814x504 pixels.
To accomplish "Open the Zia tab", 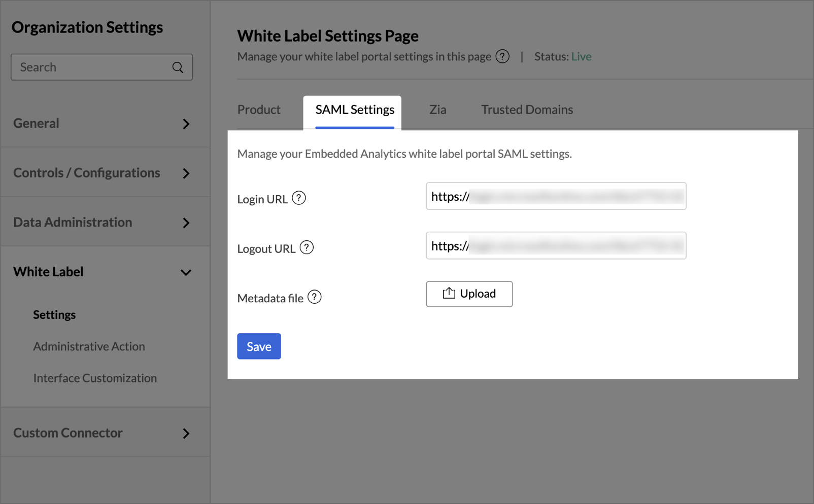I will [437, 110].
